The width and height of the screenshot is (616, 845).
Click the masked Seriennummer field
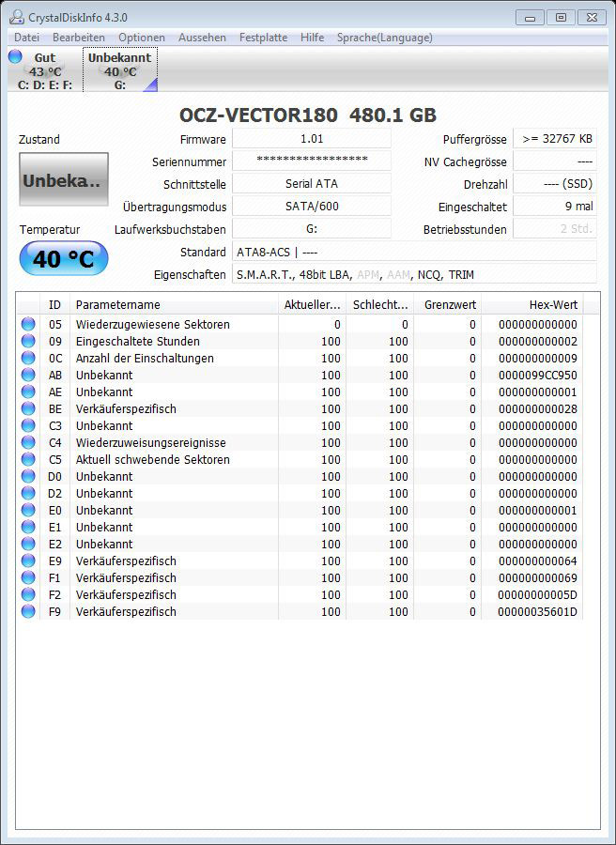[x=312, y=161]
